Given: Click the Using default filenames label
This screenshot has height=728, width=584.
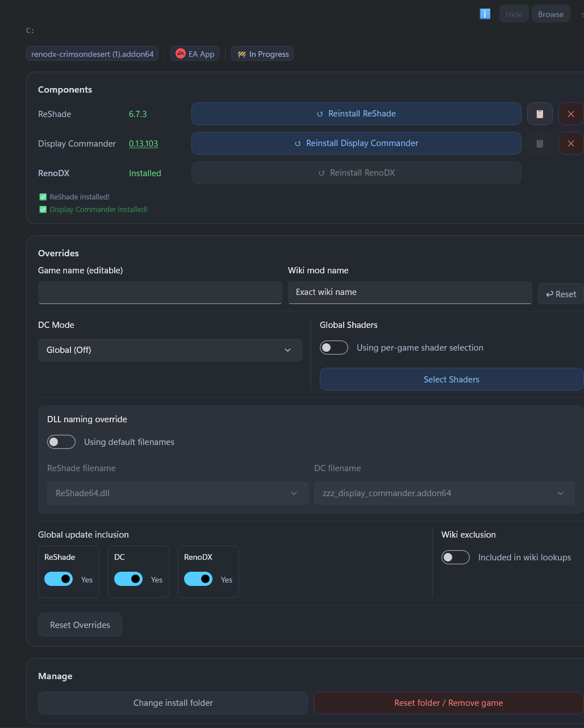Looking at the screenshot, I should click(x=129, y=442).
